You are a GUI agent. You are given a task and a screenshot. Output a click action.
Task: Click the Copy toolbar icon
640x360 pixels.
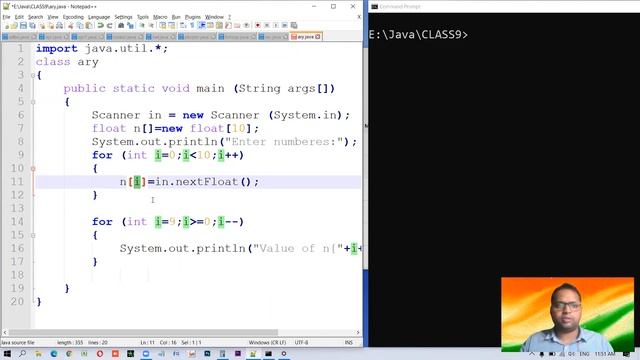coord(79,25)
